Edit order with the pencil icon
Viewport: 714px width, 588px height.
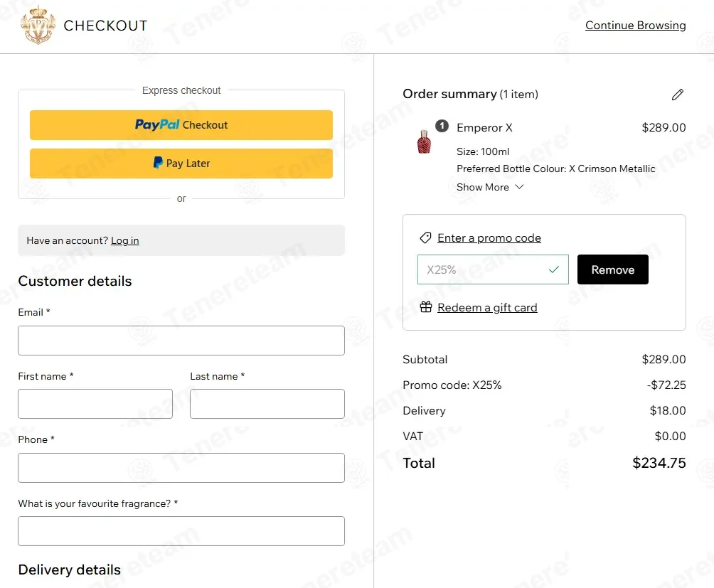677,94
